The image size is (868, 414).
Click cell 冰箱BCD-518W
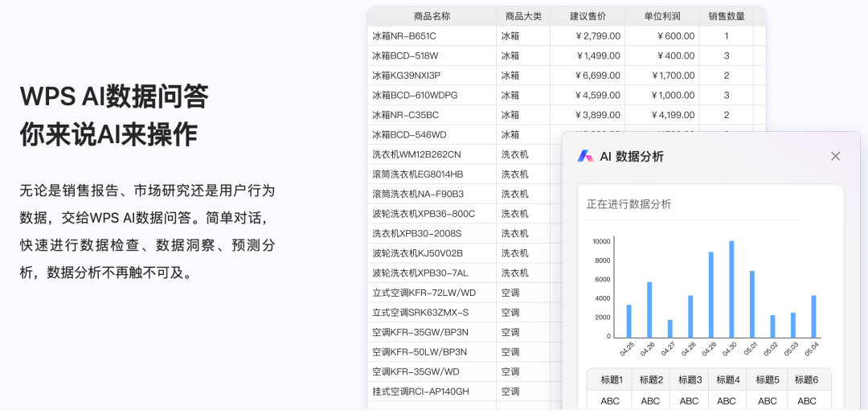point(432,56)
